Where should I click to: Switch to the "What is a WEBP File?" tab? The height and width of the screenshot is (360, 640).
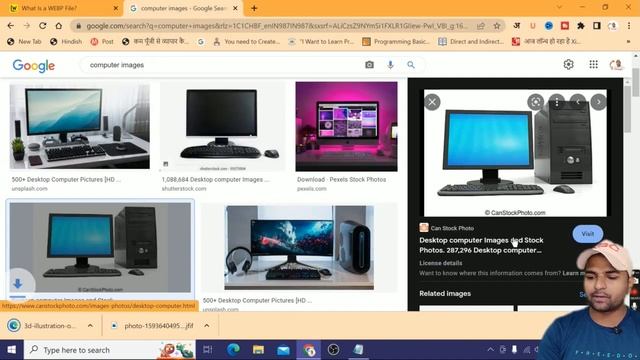click(61, 8)
